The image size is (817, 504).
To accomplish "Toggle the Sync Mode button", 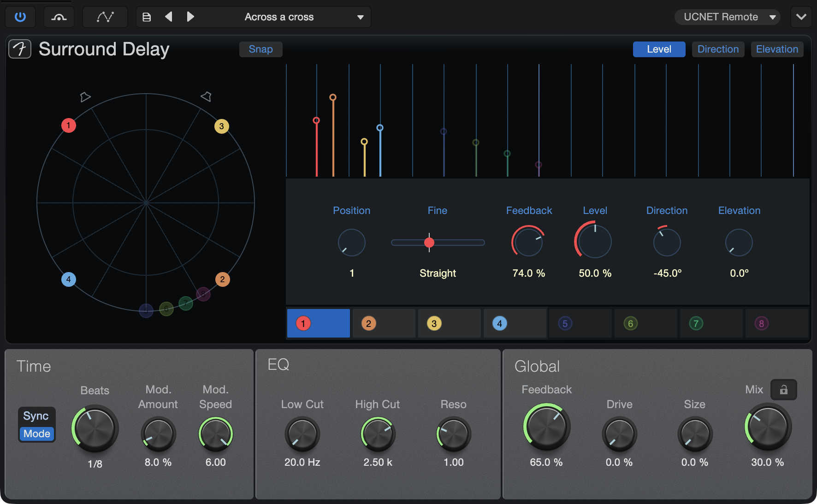I will click(x=37, y=425).
